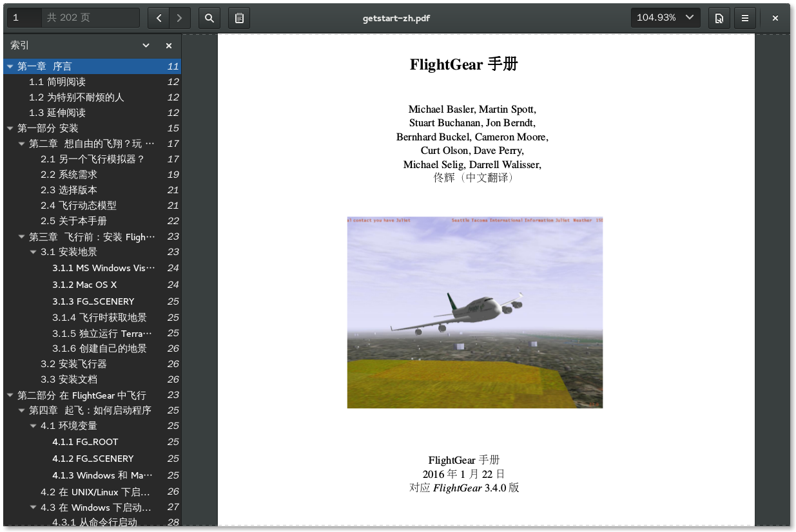Image resolution: width=796 pixels, height=532 pixels.
Task: Collapse the 第二部分 在 FlightGear 中飞行 node
Action: coord(10,395)
